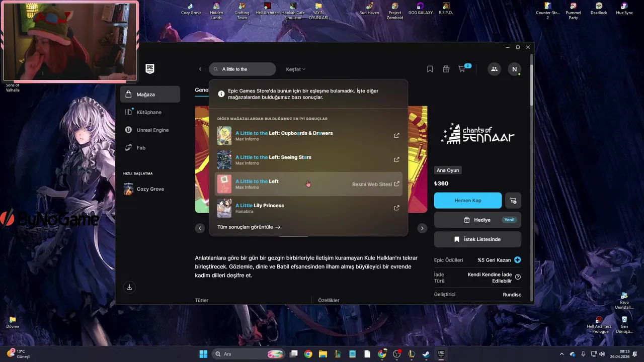Open the gift box icon in header

[446, 69]
